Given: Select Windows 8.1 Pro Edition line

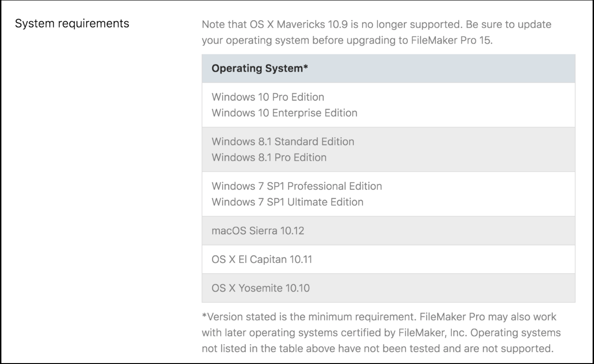Looking at the screenshot, I should (269, 157).
